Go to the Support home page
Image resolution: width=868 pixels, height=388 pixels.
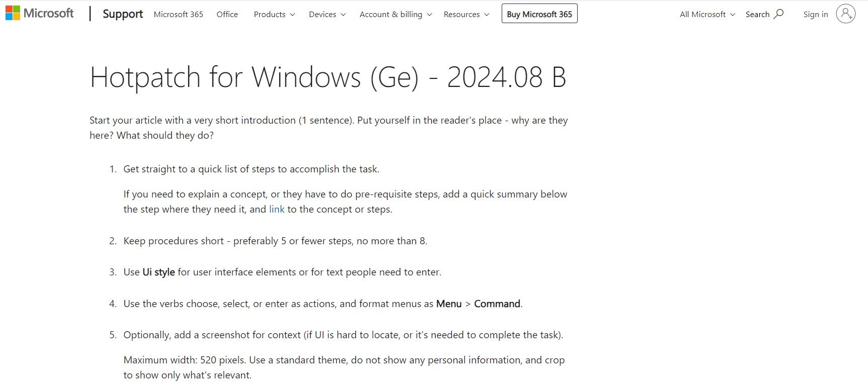122,14
